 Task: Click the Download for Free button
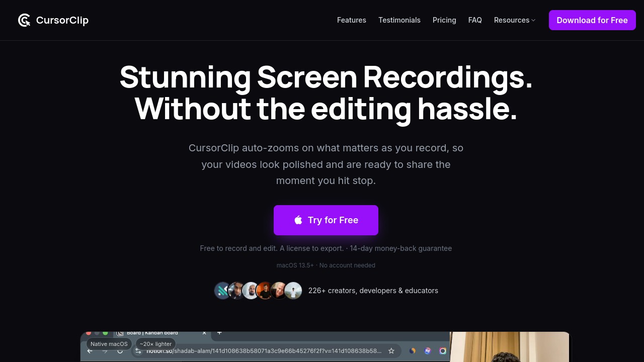tap(592, 20)
